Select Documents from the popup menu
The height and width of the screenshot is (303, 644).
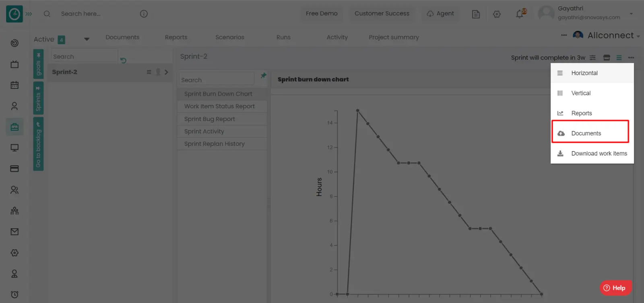coord(586,133)
